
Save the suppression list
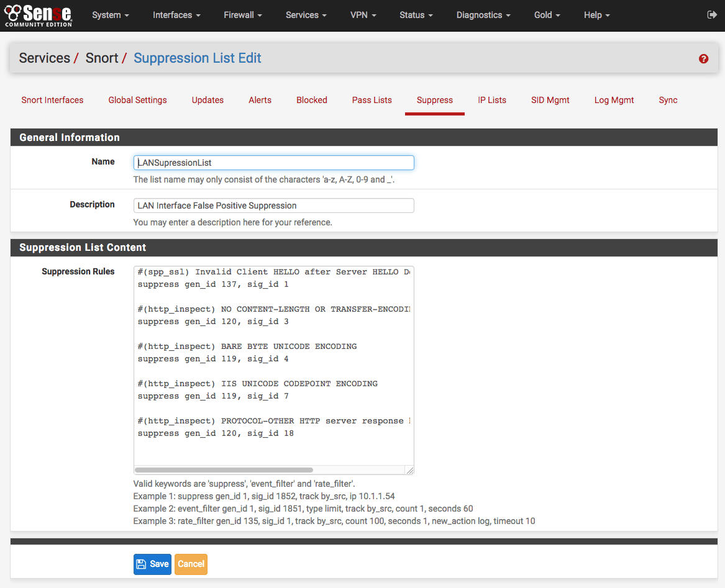pos(152,564)
